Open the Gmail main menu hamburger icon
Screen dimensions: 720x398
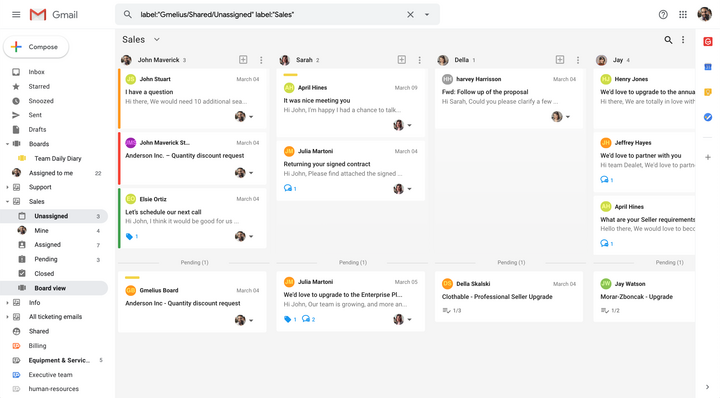16,15
